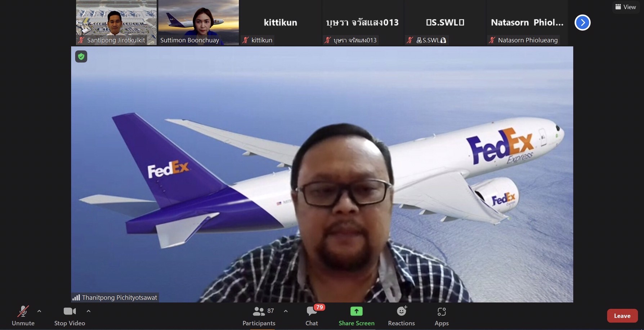Show next participants with blue arrow

582,23
